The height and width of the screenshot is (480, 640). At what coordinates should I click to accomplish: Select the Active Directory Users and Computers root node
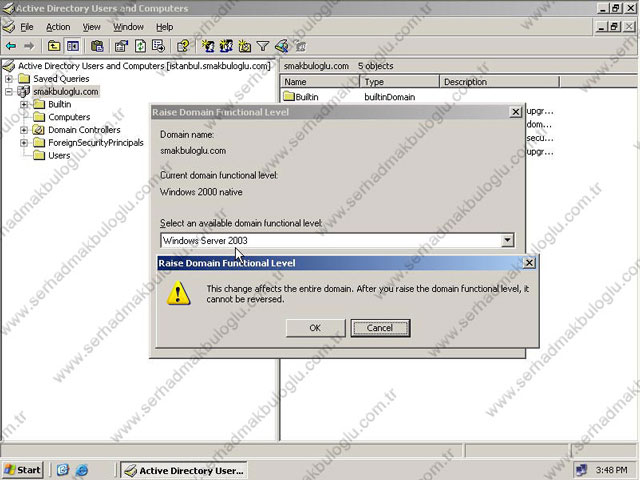[144, 66]
